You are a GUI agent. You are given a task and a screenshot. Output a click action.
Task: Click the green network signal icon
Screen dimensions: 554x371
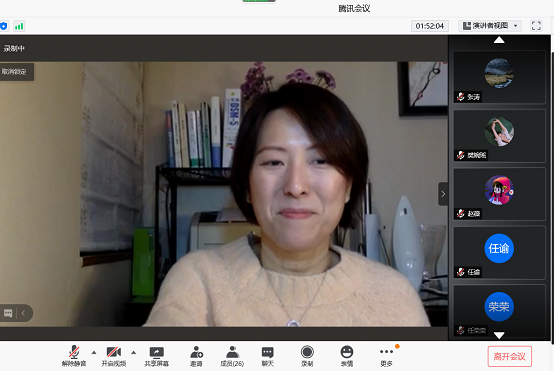click(x=19, y=26)
